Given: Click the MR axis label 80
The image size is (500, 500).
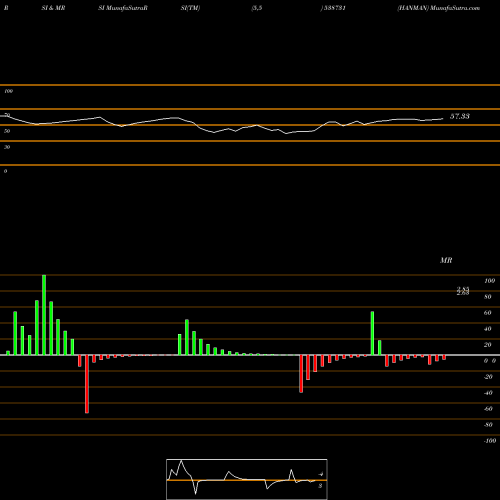Looking at the screenshot, I should pyautogui.click(x=488, y=297).
